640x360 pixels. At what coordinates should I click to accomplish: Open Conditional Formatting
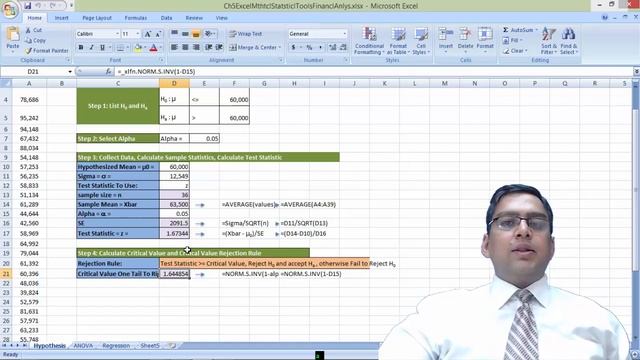[369, 41]
